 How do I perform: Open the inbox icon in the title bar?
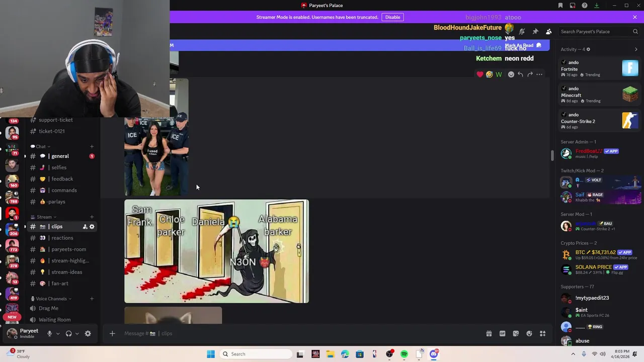click(573, 6)
